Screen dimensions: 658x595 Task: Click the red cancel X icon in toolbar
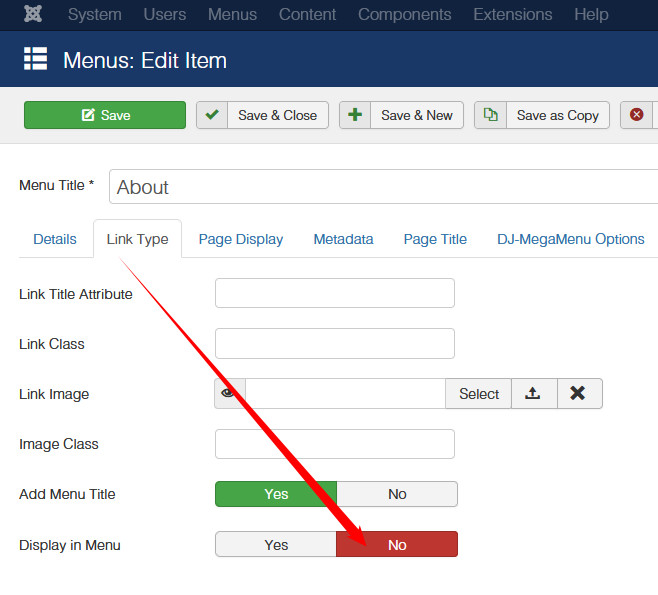[637, 115]
